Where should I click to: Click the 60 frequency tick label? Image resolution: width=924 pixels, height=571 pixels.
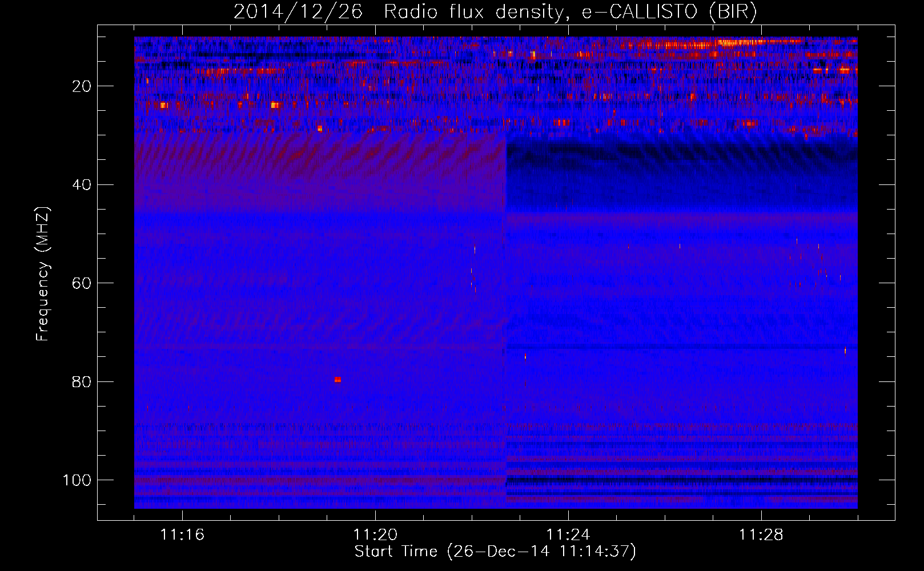82,283
